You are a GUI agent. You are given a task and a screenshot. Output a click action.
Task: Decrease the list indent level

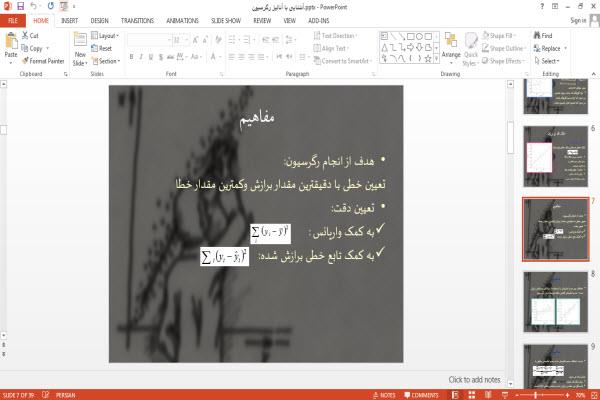click(266, 40)
